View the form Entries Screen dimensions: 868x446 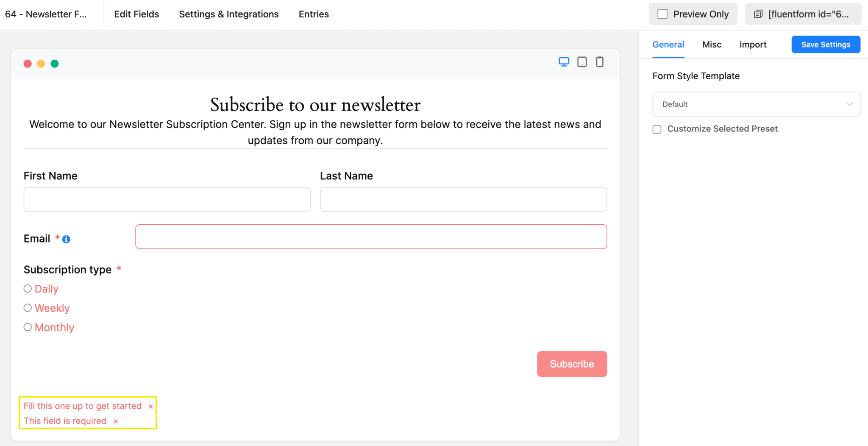point(314,14)
